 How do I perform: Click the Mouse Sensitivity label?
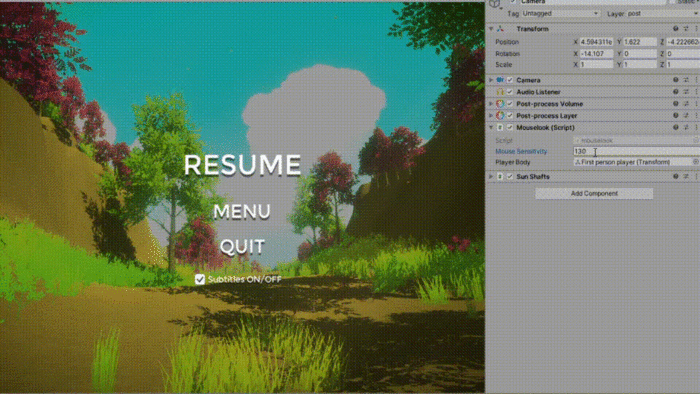(x=521, y=152)
